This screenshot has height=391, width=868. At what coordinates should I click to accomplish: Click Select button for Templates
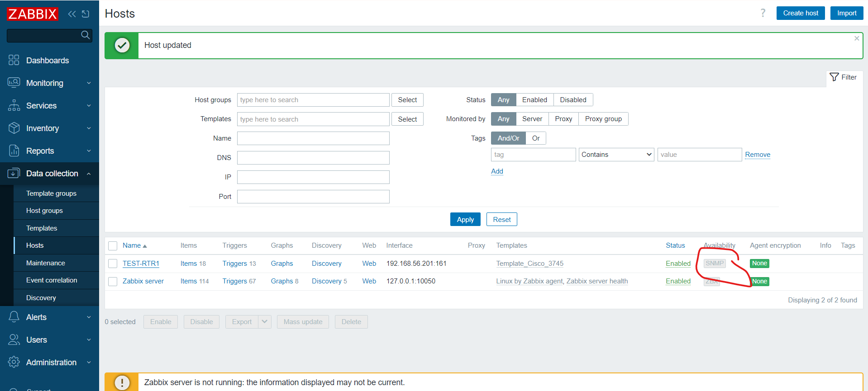(407, 119)
